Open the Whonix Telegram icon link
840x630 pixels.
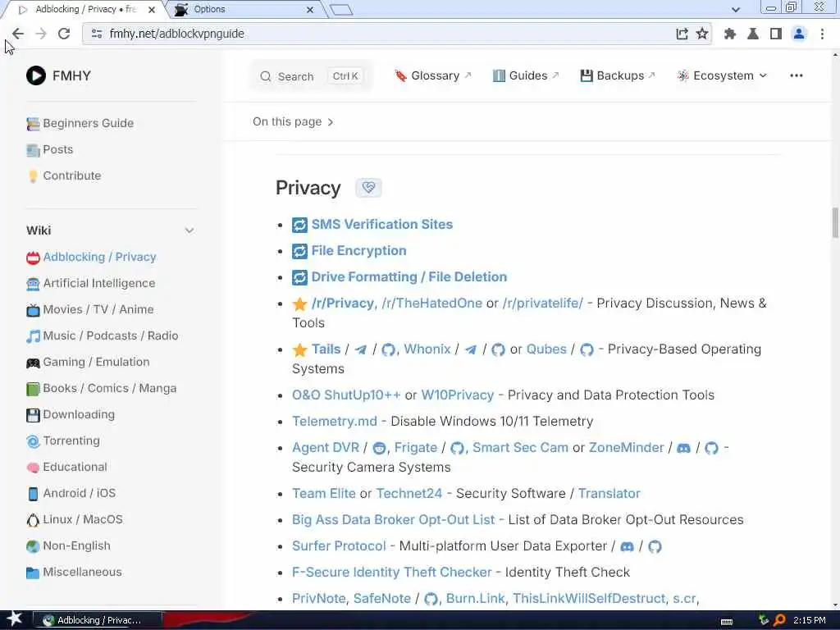(471, 349)
